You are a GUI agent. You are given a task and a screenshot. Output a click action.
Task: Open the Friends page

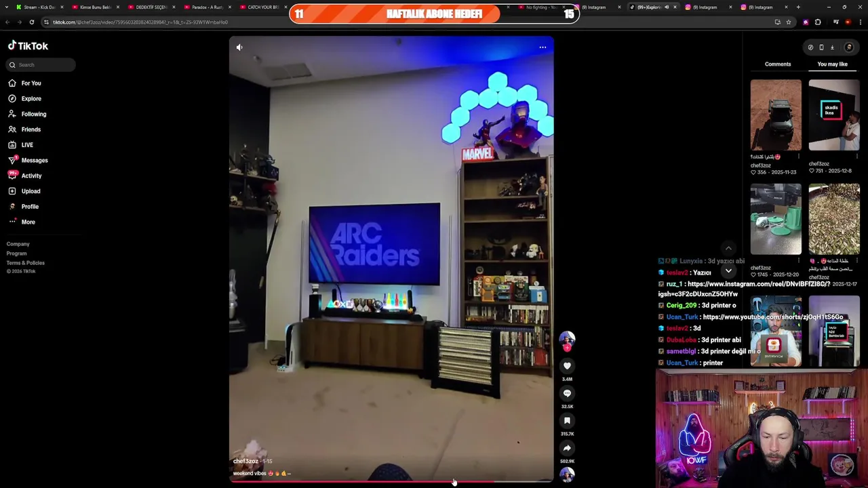(31, 129)
